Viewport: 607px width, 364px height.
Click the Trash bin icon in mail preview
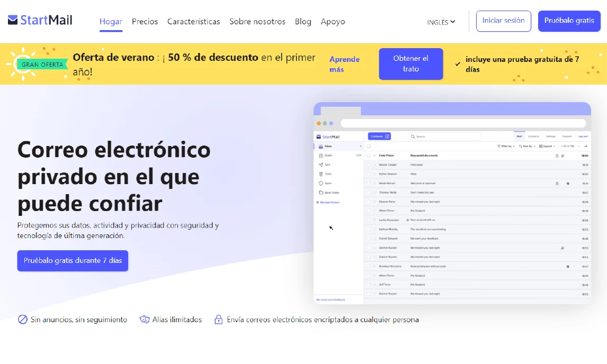[321, 174]
